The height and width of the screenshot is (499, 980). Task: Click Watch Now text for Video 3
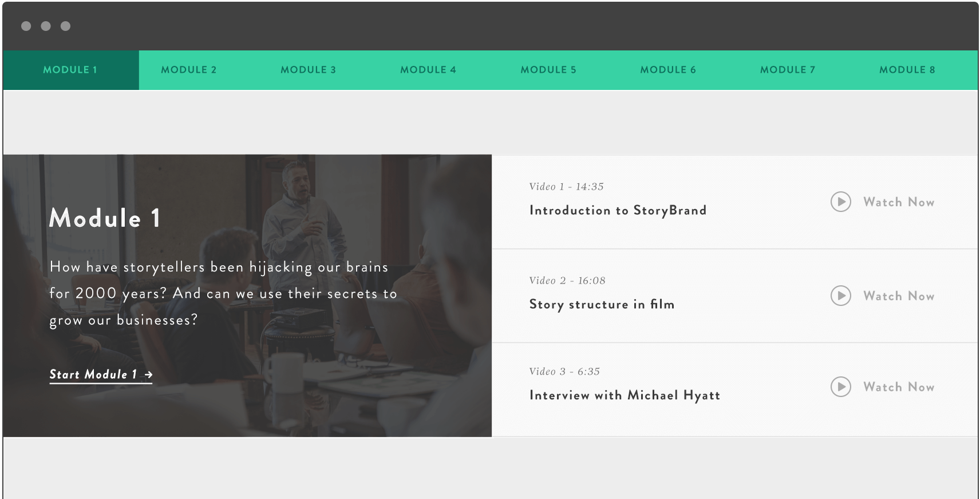pos(899,387)
